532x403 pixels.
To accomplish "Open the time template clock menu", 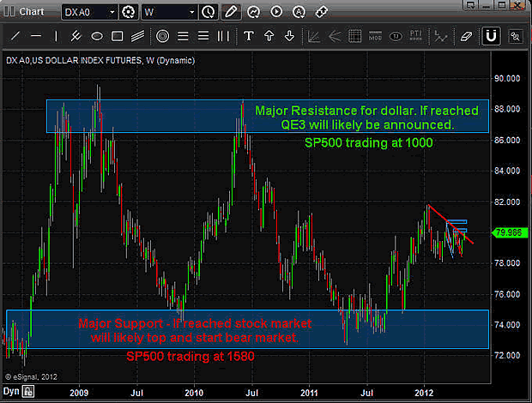I will [x=208, y=12].
